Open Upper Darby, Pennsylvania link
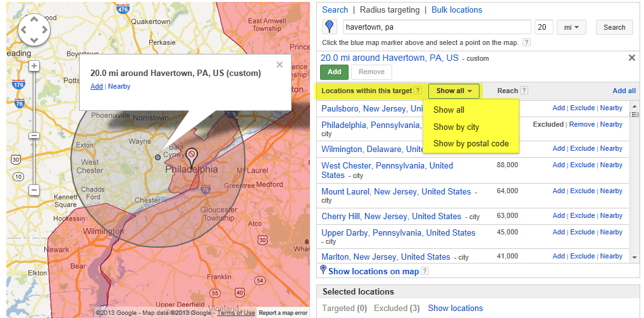 coord(399,232)
